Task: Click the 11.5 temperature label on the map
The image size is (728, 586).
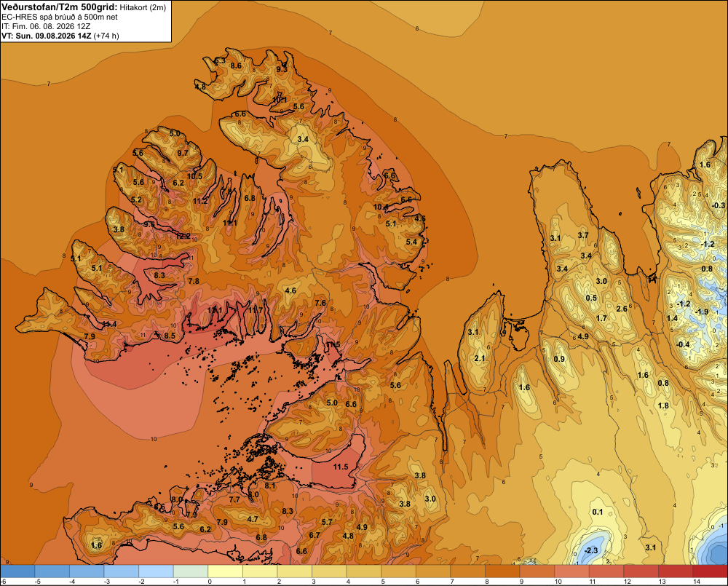Action: [341, 467]
